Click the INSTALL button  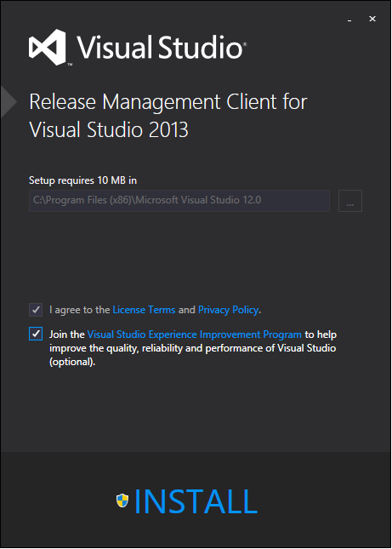[x=187, y=501]
